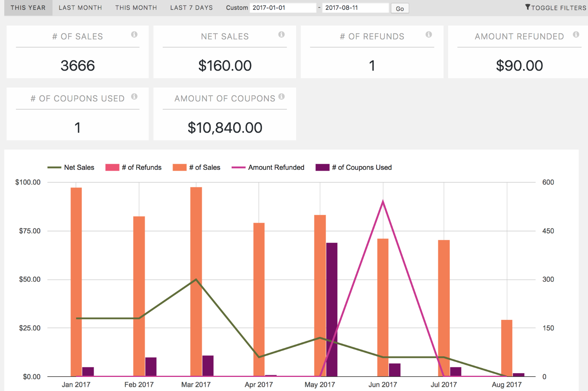Click info icon on # of Sales card
This screenshot has height=391, width=588.
pyautogui.click(x=134, y=35)
